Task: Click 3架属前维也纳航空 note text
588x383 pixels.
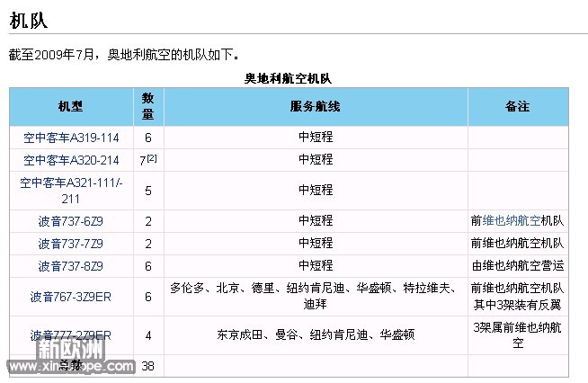Action: 518,335
